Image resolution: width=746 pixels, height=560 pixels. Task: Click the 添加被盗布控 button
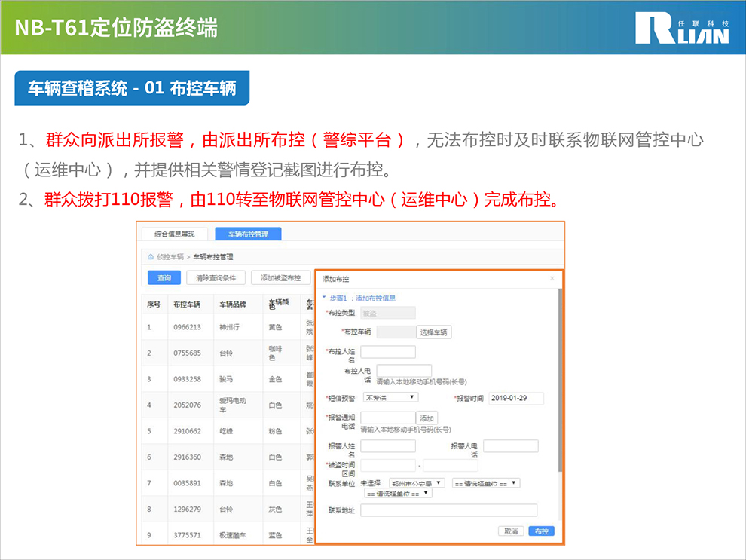point(280,278)
